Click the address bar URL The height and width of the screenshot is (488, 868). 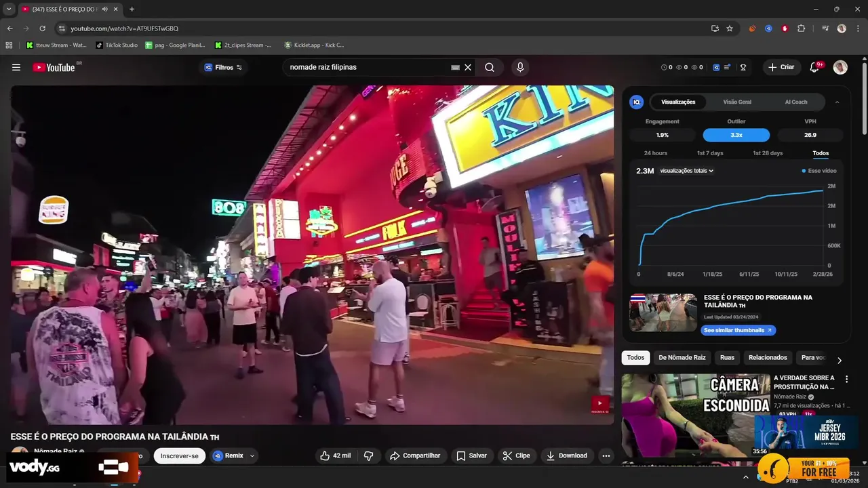[x=125, y=28]
